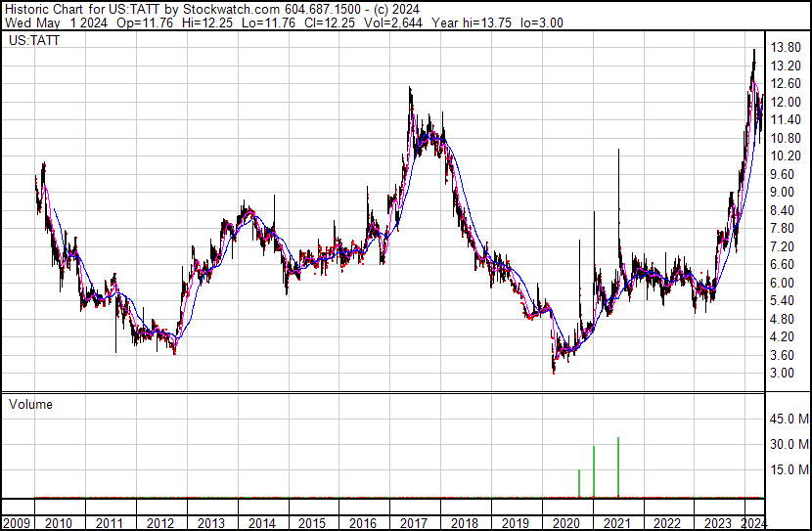Click the 13.80 price axis label
This screenshot has width=812, height=531.
click(786, 48)
